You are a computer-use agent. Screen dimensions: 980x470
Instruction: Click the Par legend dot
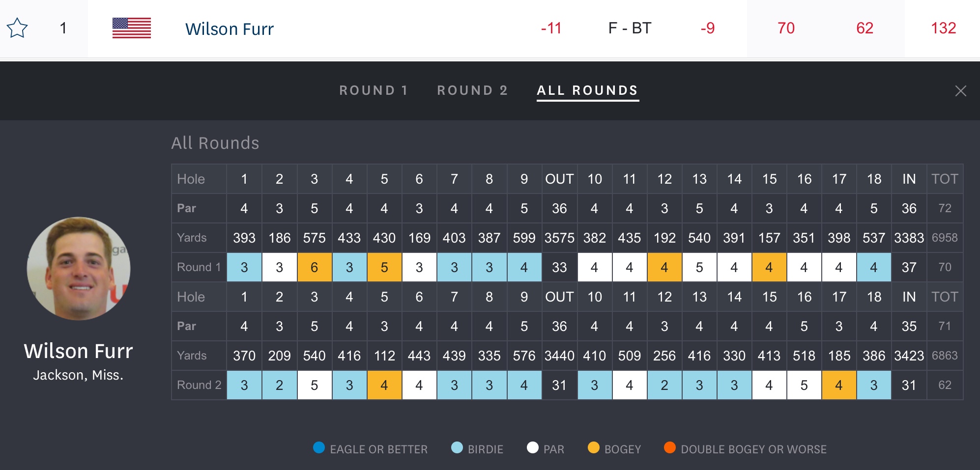pos(533,447)
